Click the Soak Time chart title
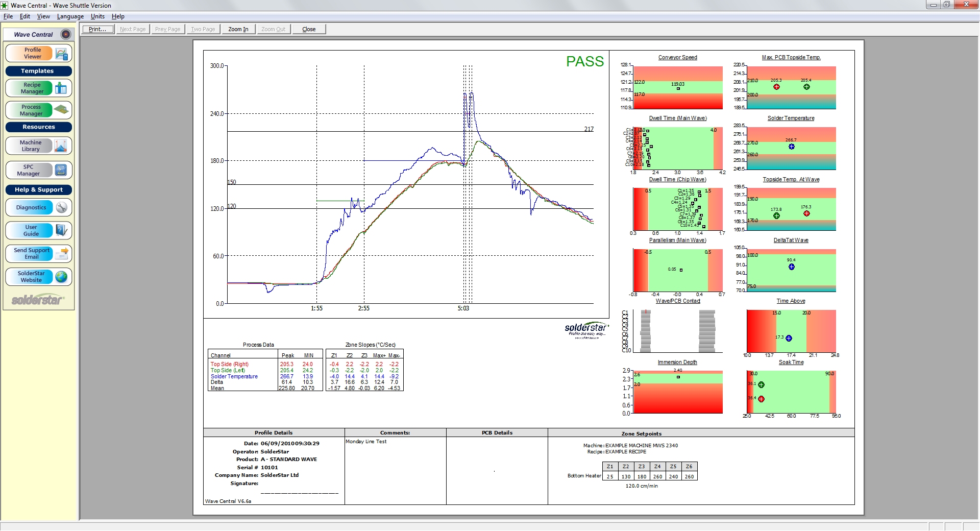This screenshot has width=980, height=531. tap(791, 362)
